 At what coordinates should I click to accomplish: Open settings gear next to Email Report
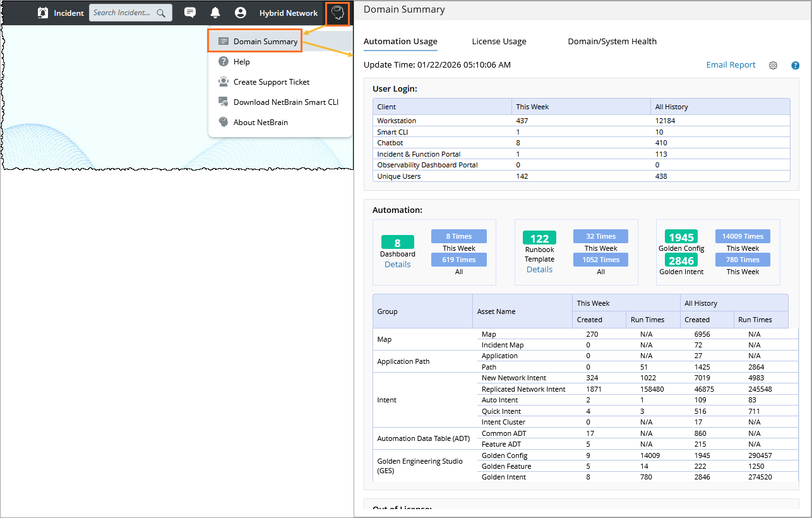[773, 65]
